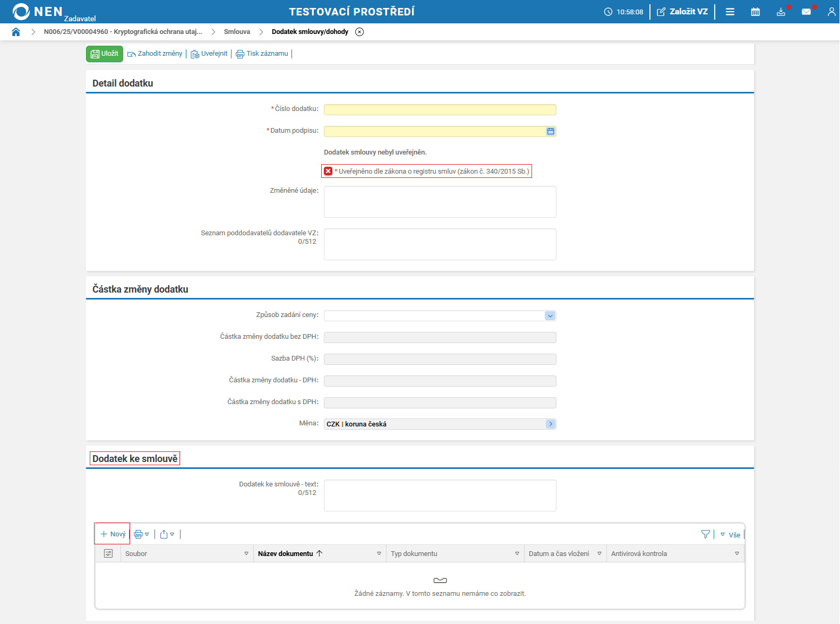Screen dimensions: 840x624
Task: Close the Dodatek smlouvy/dohody breadcrumb
Action: coord(359,32)
